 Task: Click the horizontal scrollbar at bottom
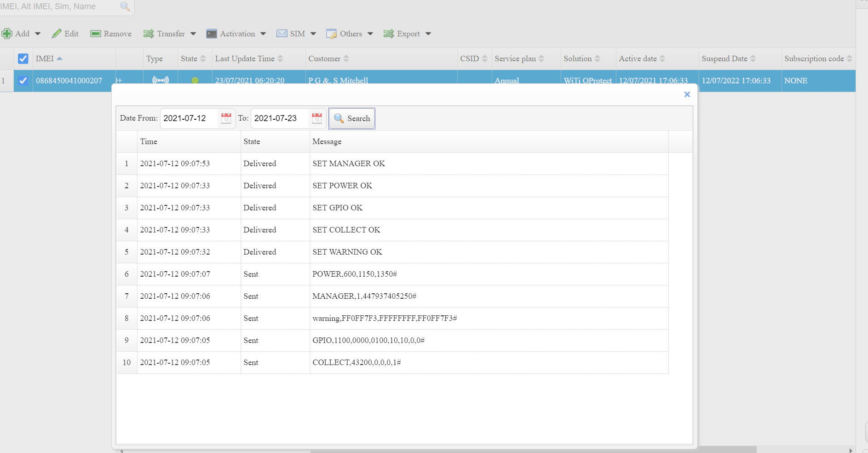pos(533,450)
